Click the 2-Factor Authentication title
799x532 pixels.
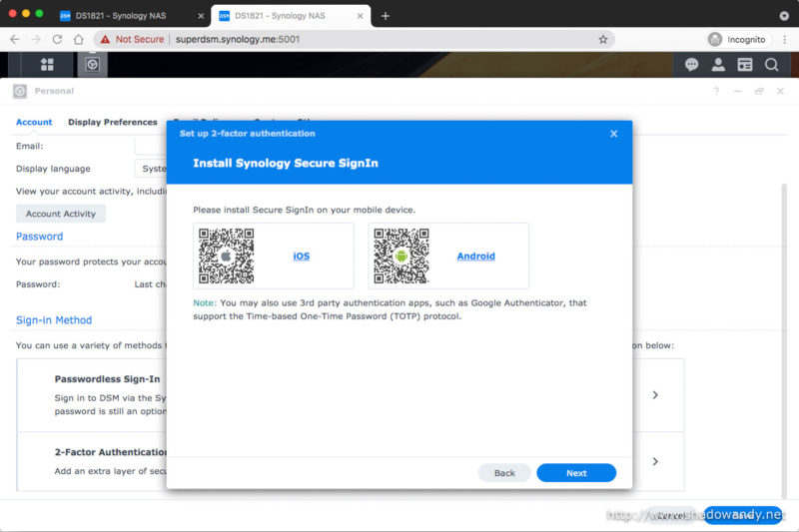pyautogui.click(x=111, y=452)
